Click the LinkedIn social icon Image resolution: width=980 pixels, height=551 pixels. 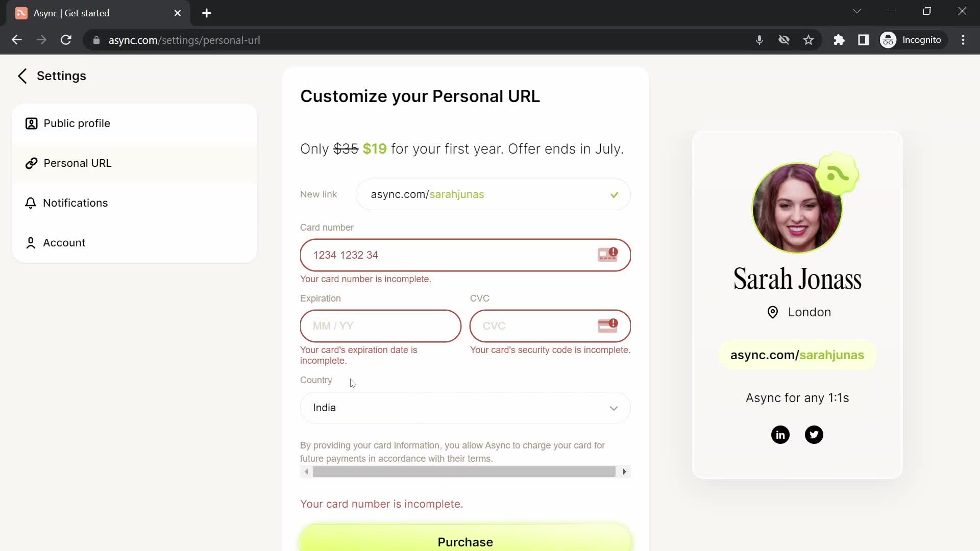point(780,434)
